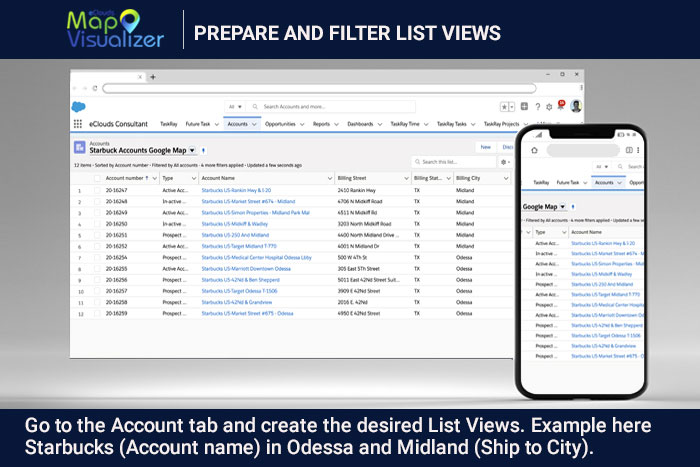Open List View Controls gear in browser
Viewport: 700px width, 467px height.
505,162
